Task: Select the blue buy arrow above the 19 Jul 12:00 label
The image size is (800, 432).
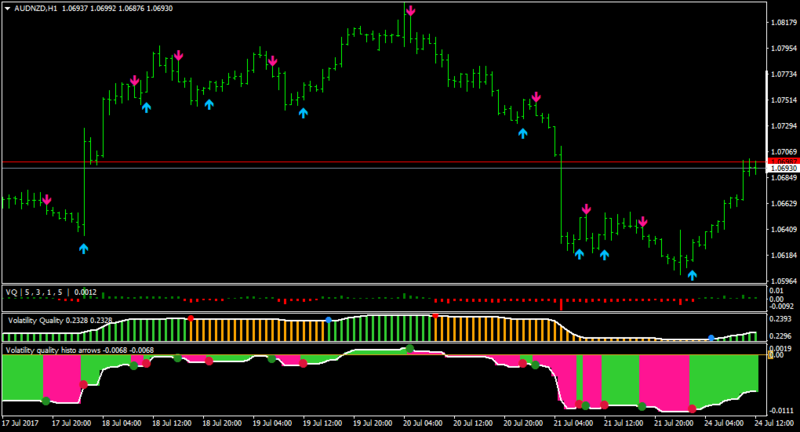Action: 303,113
